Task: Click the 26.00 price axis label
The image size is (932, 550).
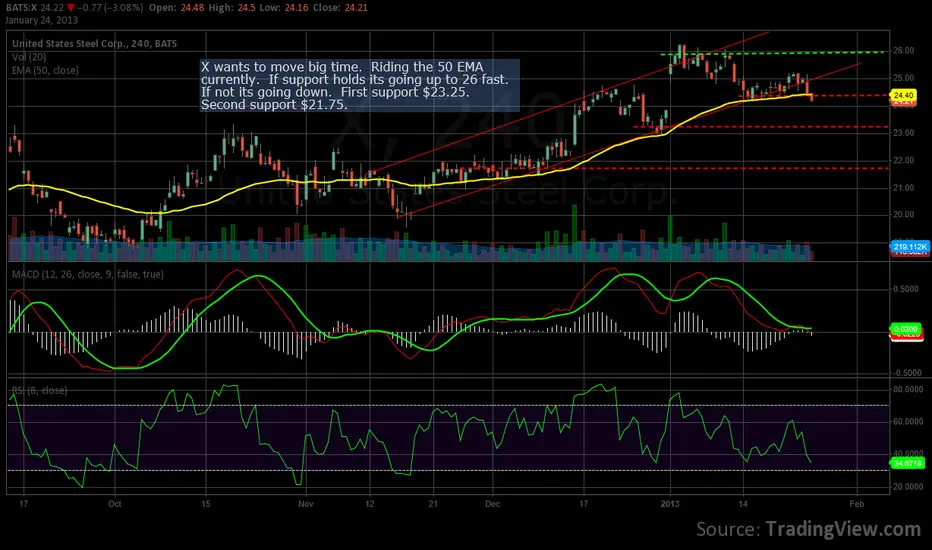Action: 903,51
